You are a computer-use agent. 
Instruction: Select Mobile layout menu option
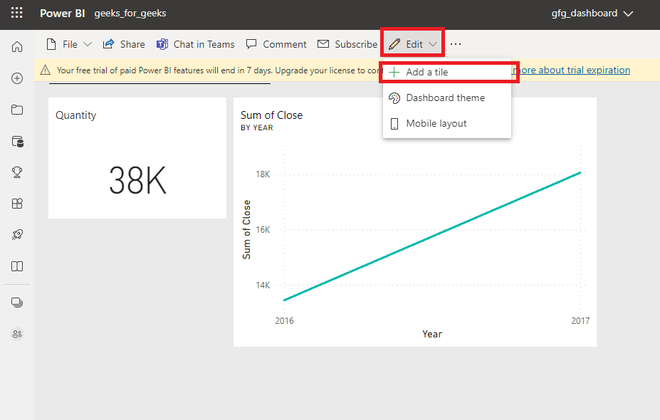[x=435, y=124]
